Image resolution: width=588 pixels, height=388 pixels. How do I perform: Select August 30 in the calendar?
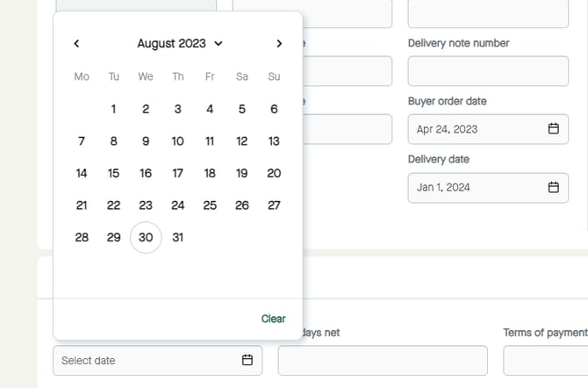pyautogui.click(x=146, y=237)
